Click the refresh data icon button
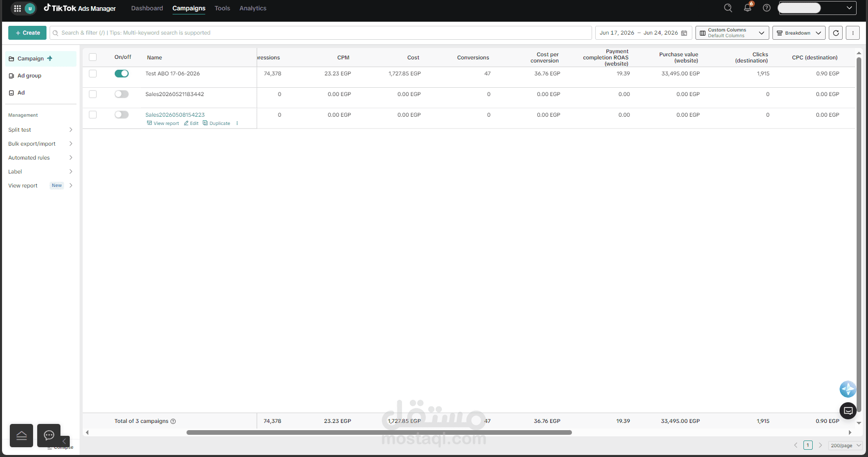868x457 pixels. (836, 33)
